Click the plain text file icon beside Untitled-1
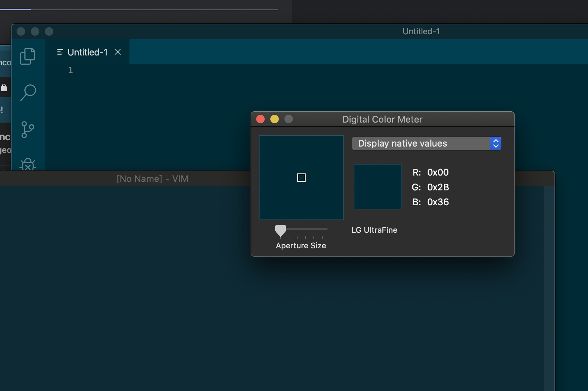 [x=60, y=52]
